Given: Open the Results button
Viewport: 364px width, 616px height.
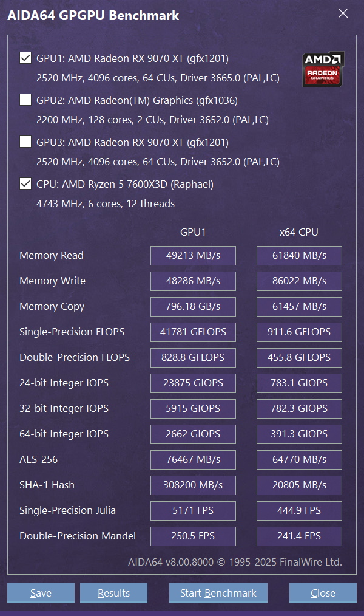Looking at the screenshot, I should click(113, 593).
